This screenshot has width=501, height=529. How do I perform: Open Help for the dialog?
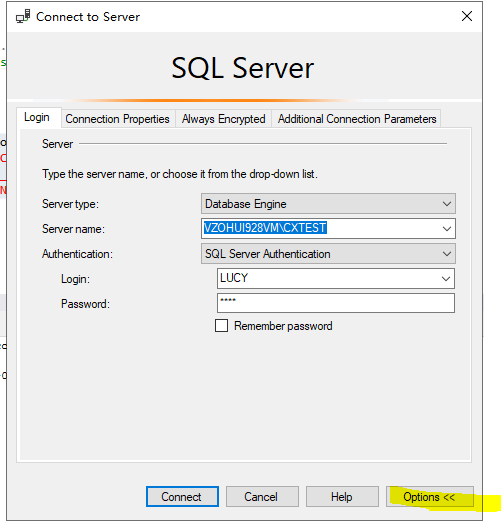tap(342, 497)
